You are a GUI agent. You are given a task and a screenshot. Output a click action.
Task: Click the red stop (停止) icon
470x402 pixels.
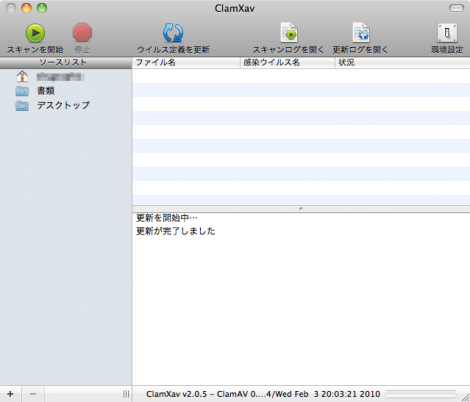click(x=82, y=32)
